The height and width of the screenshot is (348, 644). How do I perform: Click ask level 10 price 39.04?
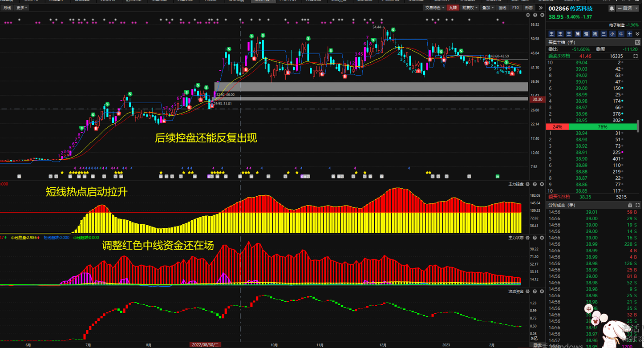pyautogui.click(x=581, y=63)
